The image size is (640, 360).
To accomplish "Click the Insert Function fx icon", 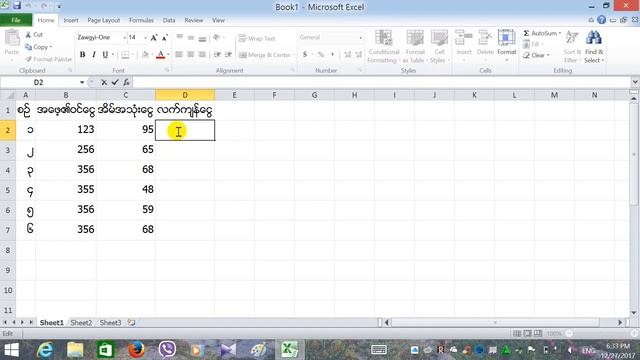I will coord(126,82).
